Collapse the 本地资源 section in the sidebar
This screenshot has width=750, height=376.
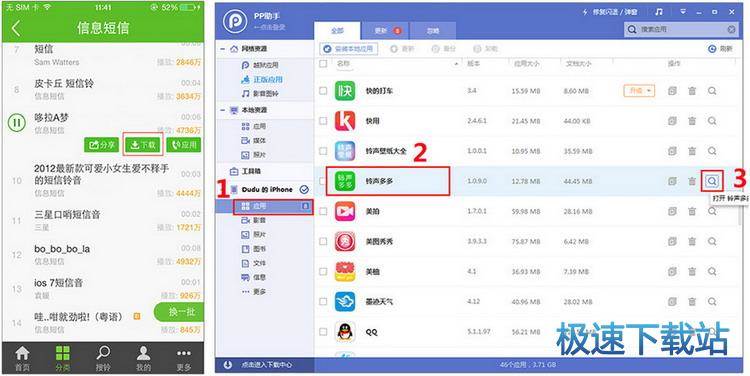pos(222,110)
